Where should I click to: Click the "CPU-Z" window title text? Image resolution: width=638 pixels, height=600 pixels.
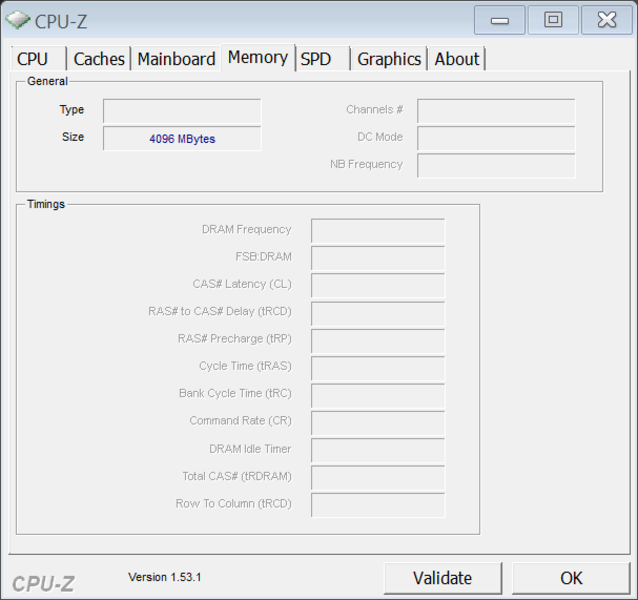[61, 21]
